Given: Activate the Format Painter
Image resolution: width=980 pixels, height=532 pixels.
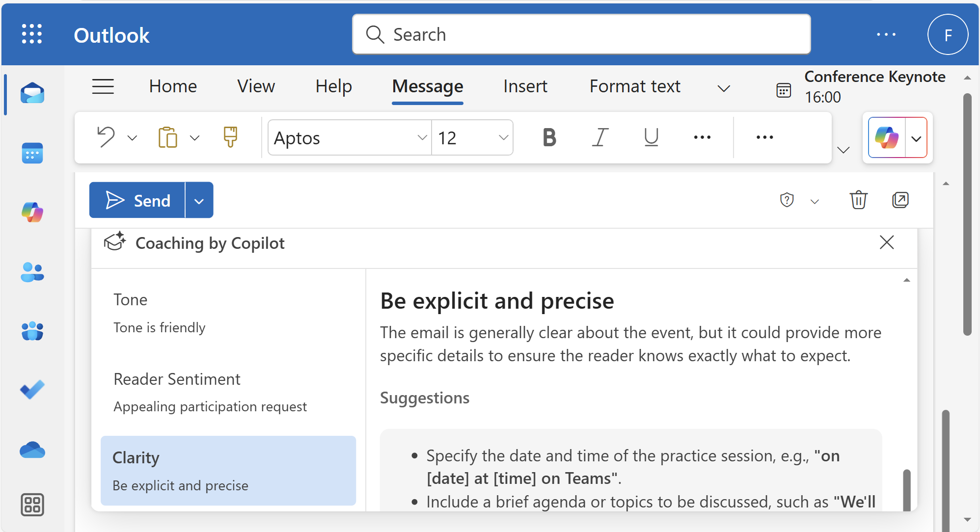Looking at the screenshot, I should (x=230, y=137).
